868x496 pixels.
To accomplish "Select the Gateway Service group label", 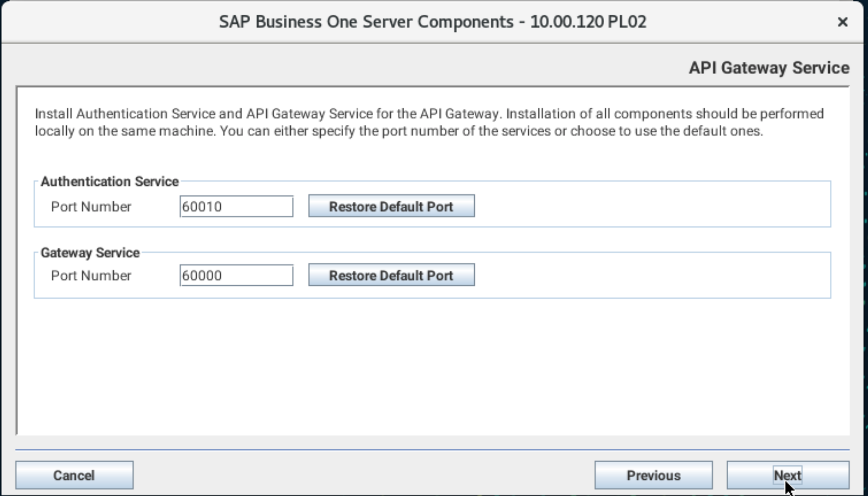I will (x=90, y=252).
